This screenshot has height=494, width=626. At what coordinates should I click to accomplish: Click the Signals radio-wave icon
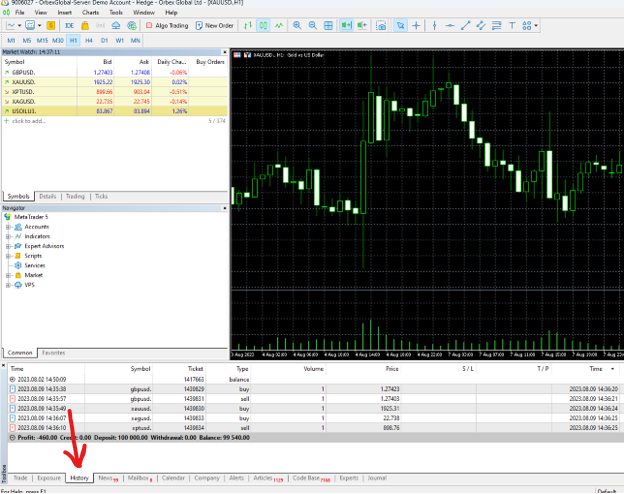(100, 26)
